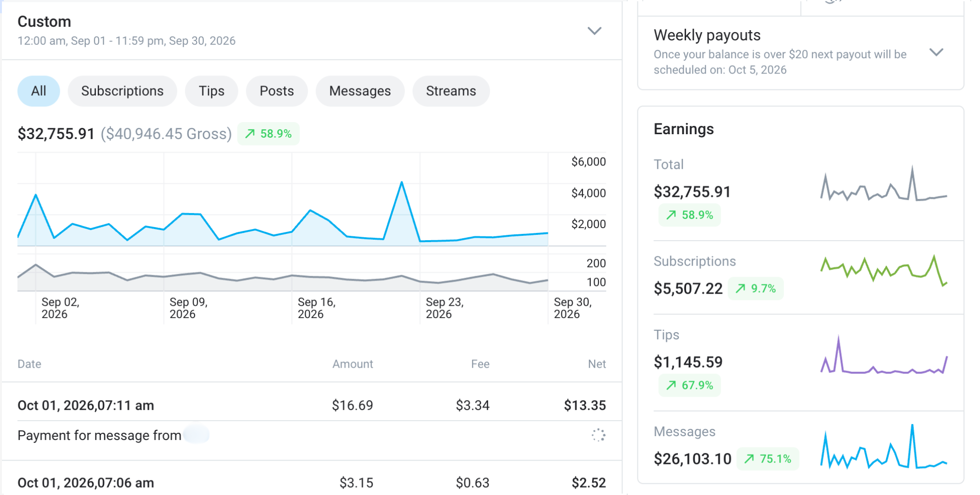Switch to the Posts filter tab
The height and width of the screenshot is (495, 980).
276,91
